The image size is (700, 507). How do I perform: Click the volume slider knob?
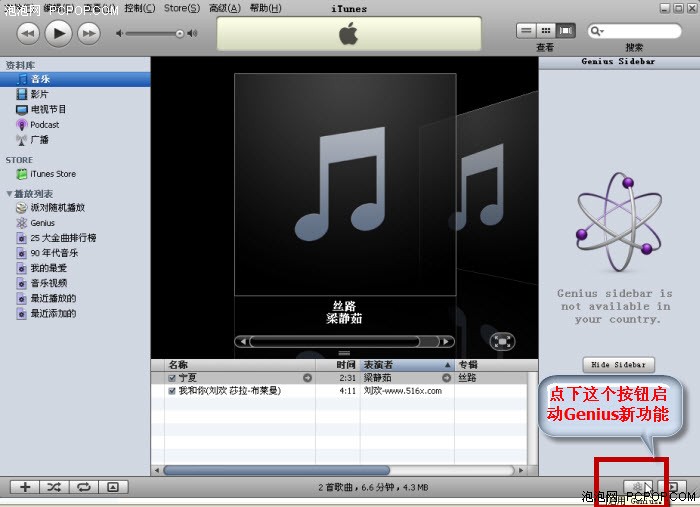179,33
